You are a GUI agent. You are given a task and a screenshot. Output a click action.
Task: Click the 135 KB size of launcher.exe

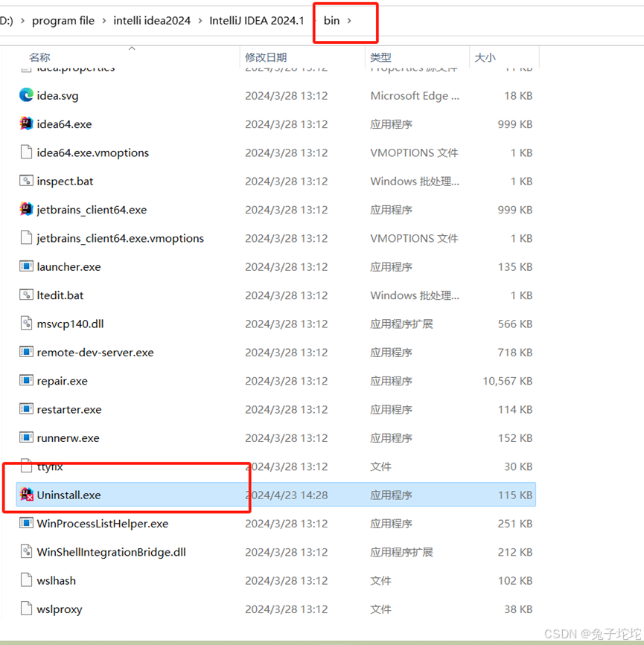515,266
